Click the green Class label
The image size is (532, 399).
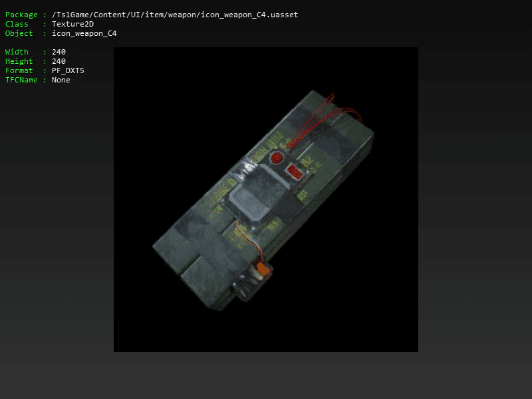click(17, 24)
